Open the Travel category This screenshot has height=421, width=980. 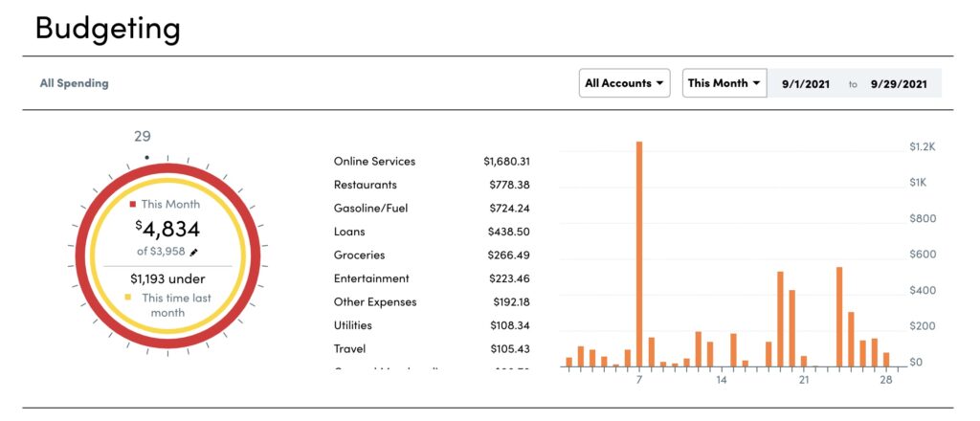pos(349,349)
